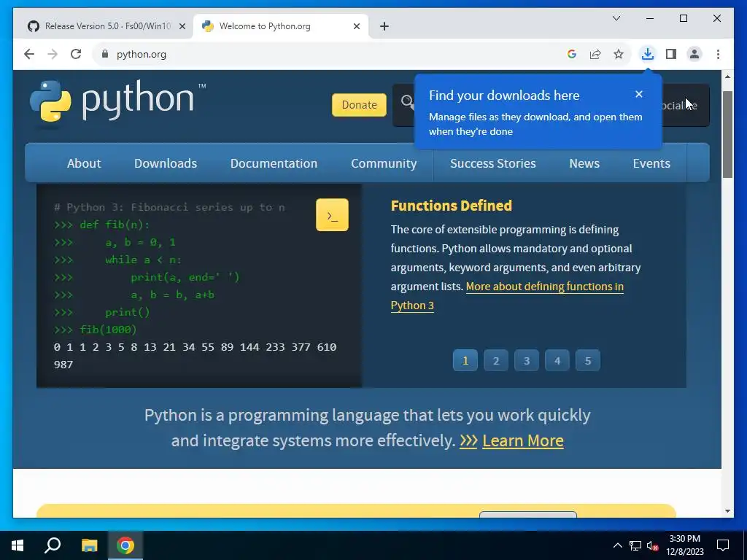This screenshot has height=560, width=747.
Task: Open a new tab with plus button
Action: 384,26
